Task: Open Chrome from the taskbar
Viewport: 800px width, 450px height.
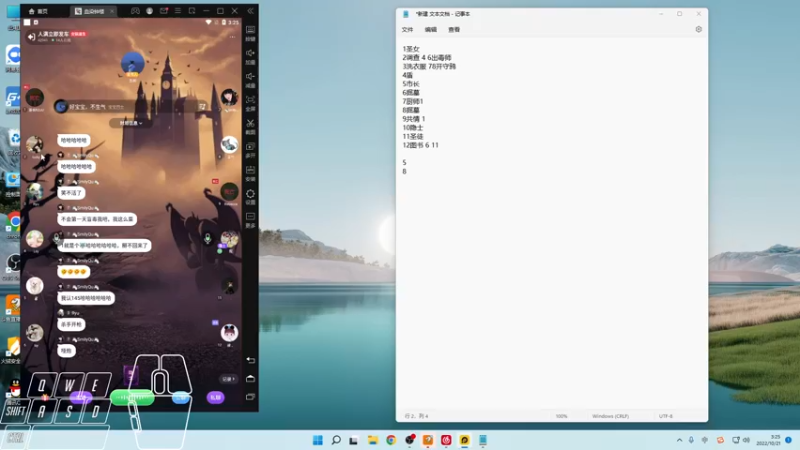Action: tap(391, 440)
